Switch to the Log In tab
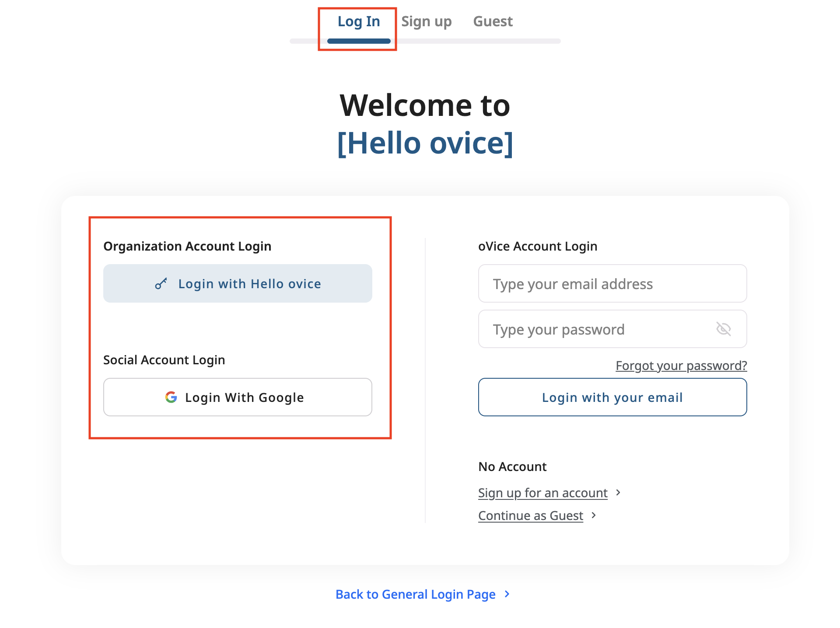Screen dimensions: 840x628 tap(359, 21)
